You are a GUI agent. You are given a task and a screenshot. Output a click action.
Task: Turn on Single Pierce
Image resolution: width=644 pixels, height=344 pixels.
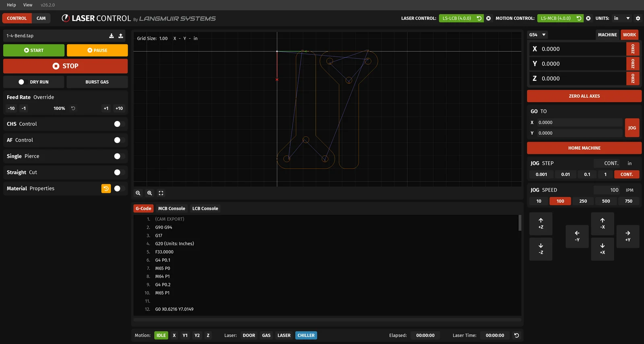pos(119,156)
